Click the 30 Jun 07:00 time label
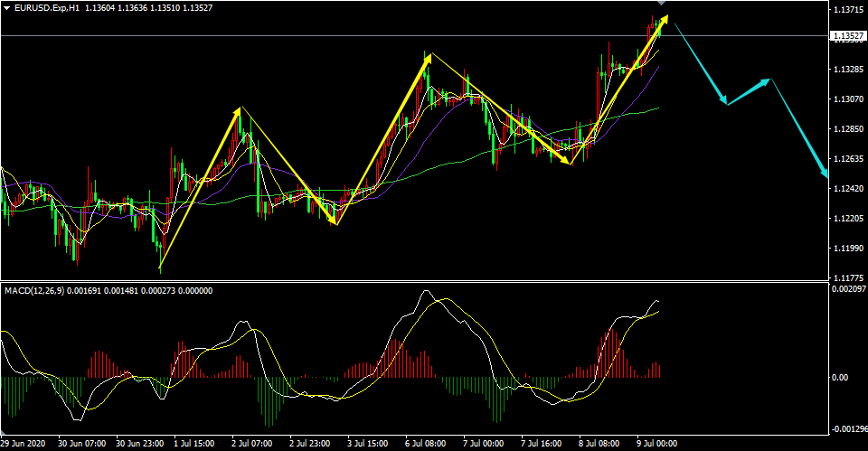868x451 pixels. (82, 443)
